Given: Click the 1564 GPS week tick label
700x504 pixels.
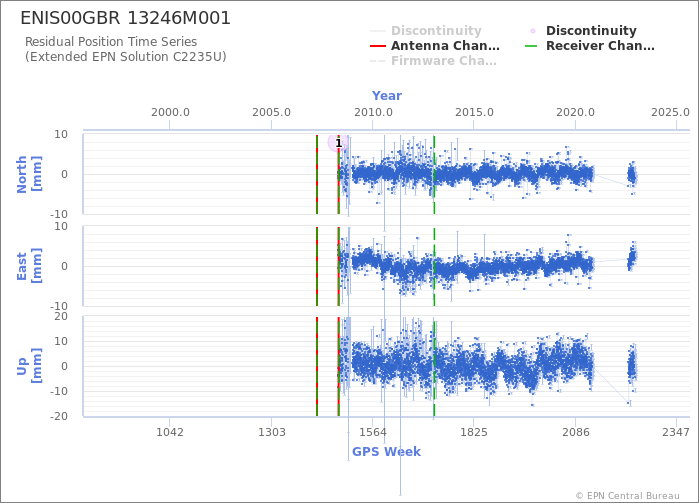Looking at the screenshot, I should (x=373, y=432).
